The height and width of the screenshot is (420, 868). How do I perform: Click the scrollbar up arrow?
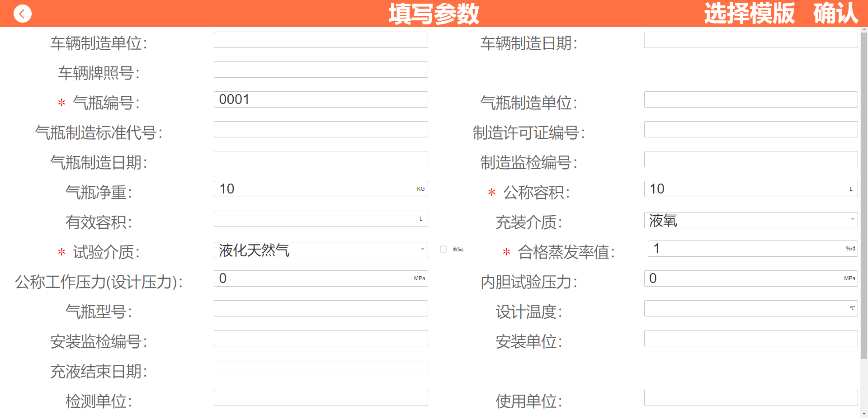click(x=864, y=29)
